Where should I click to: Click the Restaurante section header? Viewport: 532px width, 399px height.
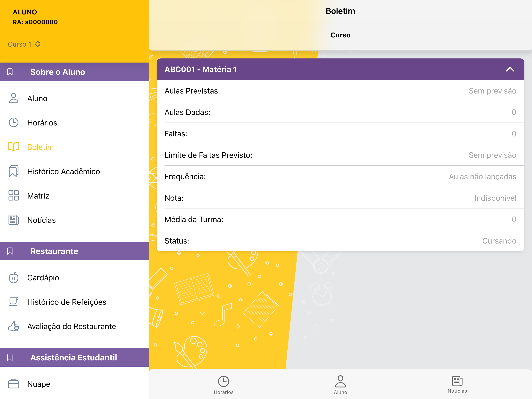74,251
